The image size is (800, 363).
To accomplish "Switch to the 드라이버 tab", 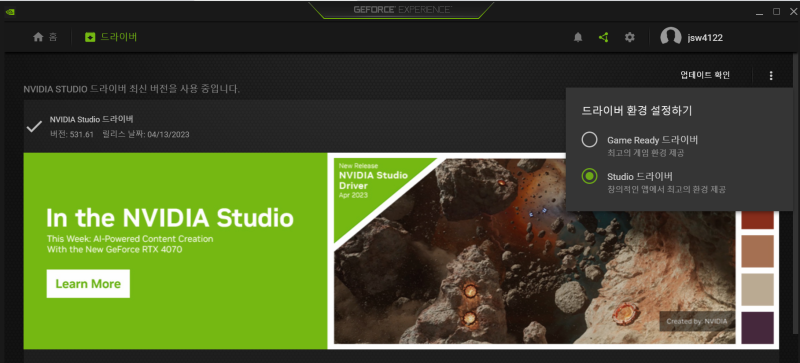I will tap(111, 37).
